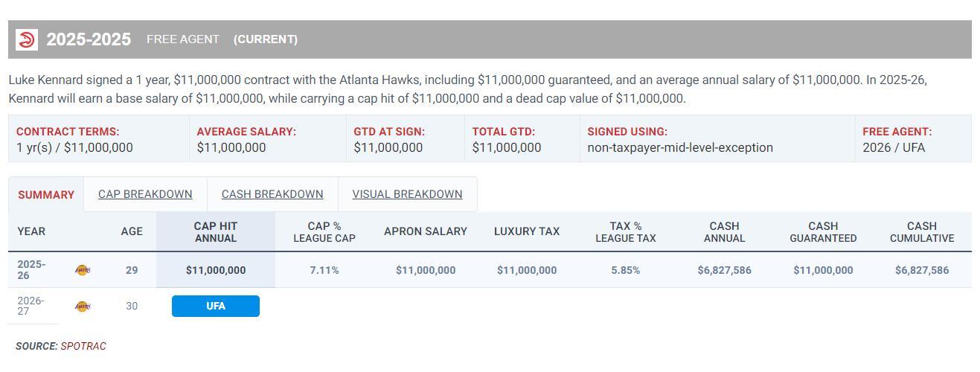
Task: Click the blue UFA button
Action: tap(216, 306)
